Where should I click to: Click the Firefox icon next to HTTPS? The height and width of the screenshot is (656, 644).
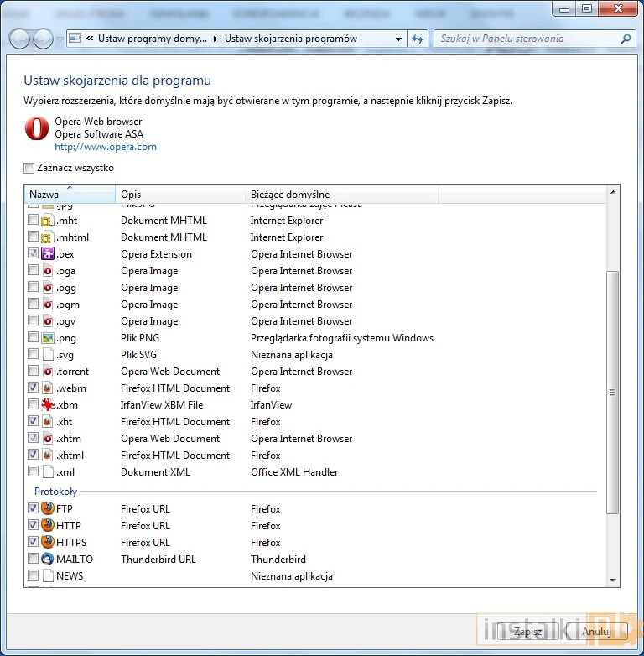(x=48, y=542)
